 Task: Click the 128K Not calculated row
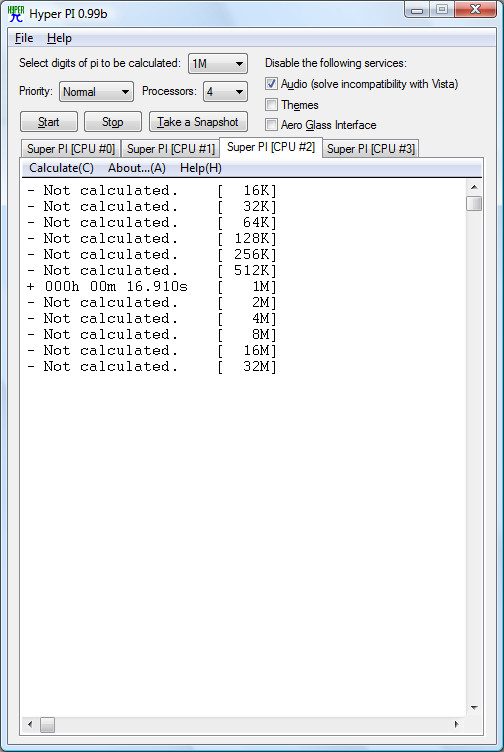(x=152, y=238)
